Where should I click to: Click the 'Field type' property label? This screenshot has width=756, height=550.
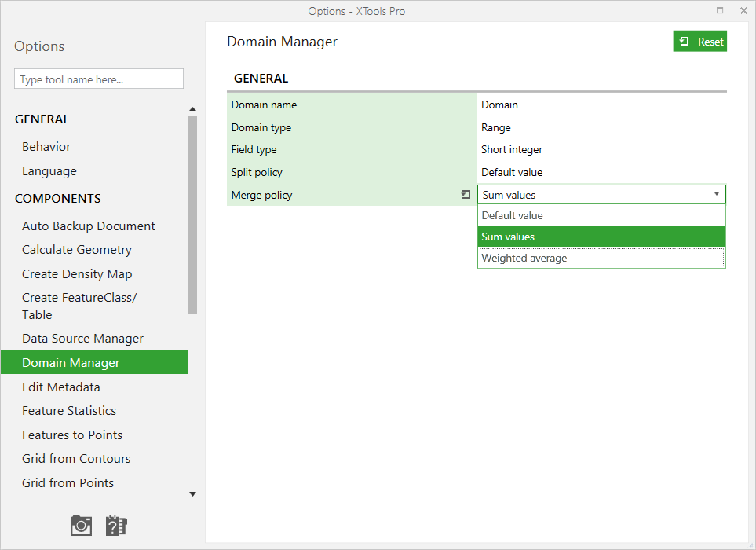254,149
